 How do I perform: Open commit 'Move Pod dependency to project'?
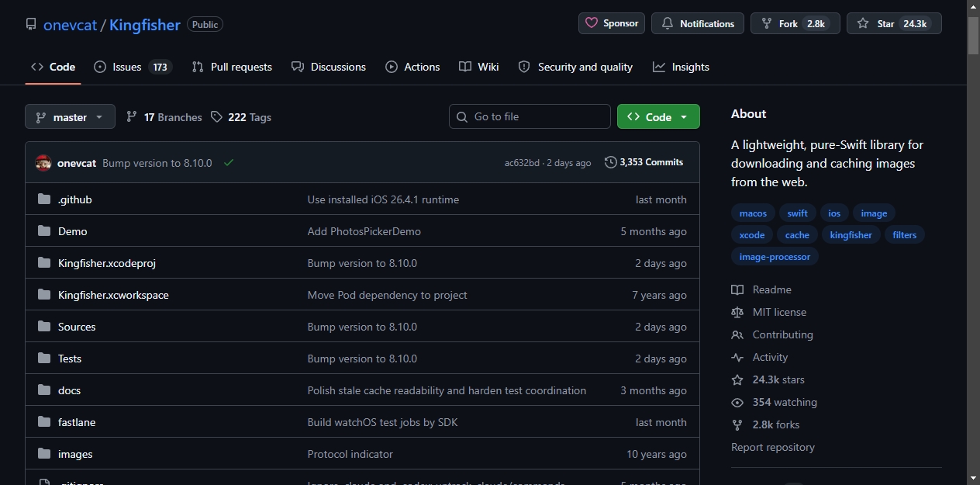[x=388, y=295]
